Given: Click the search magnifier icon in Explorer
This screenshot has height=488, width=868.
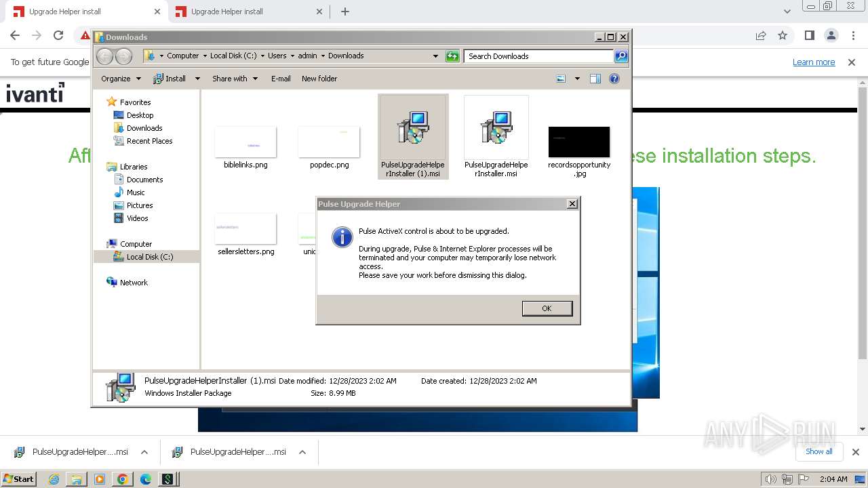Looking at the screenshot, I should tap(621, 56).
